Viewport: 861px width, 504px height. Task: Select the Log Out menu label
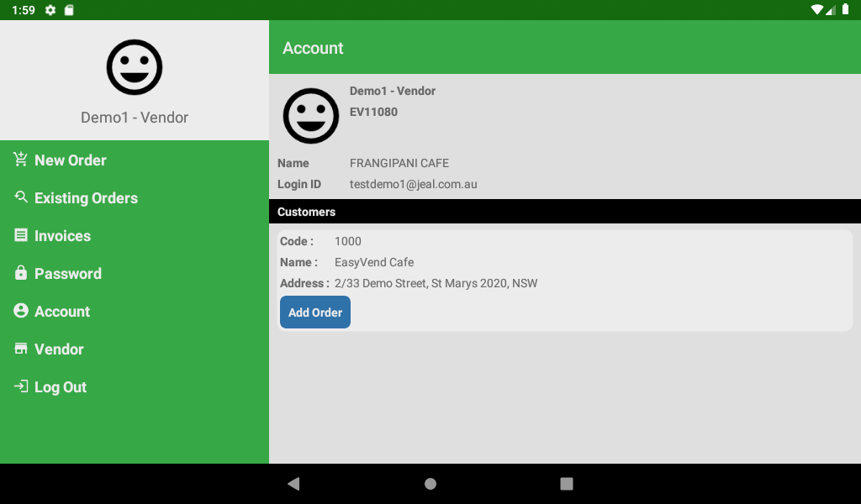click(x=61, y=387)
